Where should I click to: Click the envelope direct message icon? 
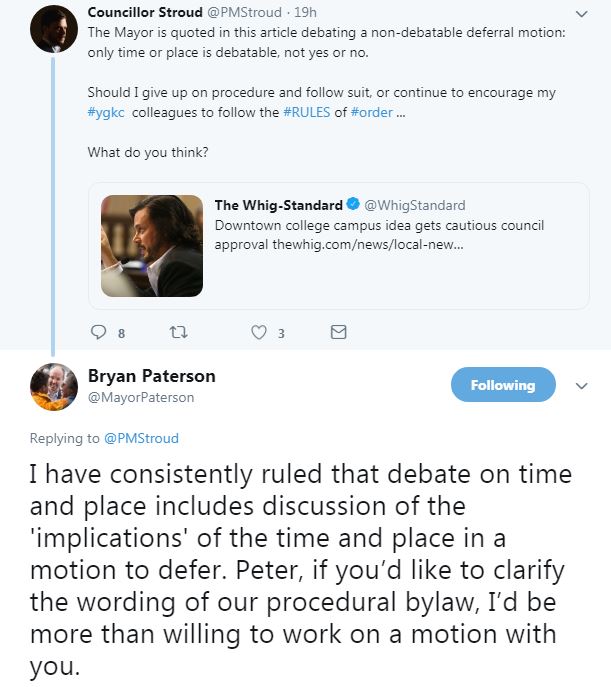pyautogui.click(x=338, y=333)
